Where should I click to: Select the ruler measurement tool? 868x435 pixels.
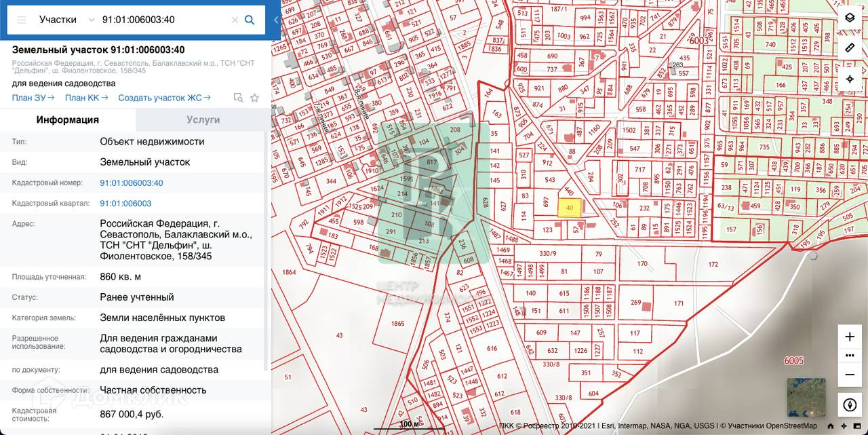coord(850,48)
